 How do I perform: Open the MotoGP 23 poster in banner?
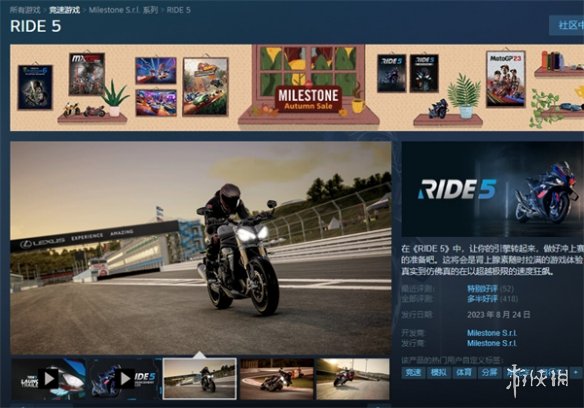pos(505,79)
